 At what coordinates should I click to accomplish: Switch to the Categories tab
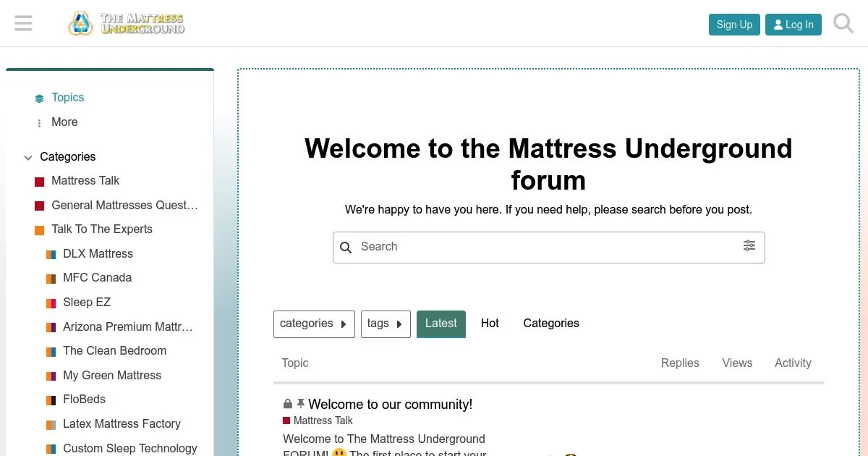(551, 324)
